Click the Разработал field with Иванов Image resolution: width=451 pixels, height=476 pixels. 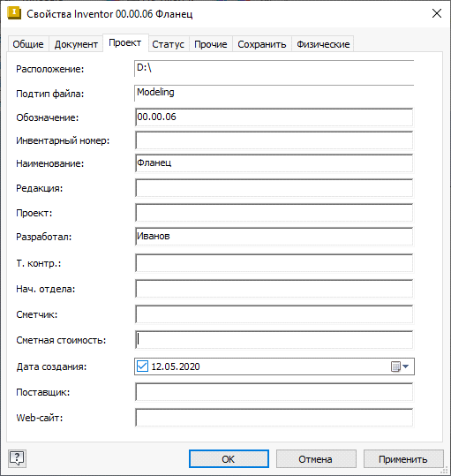(274, 237)
